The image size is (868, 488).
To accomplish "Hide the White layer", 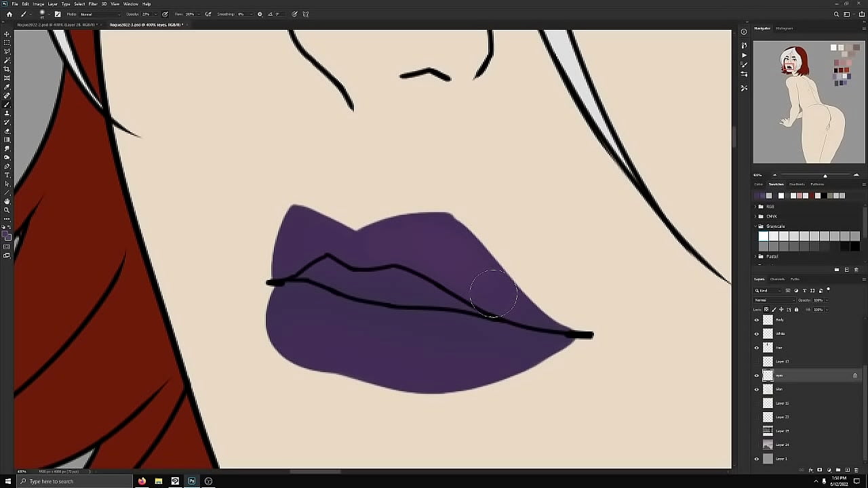I will point(757,333).
